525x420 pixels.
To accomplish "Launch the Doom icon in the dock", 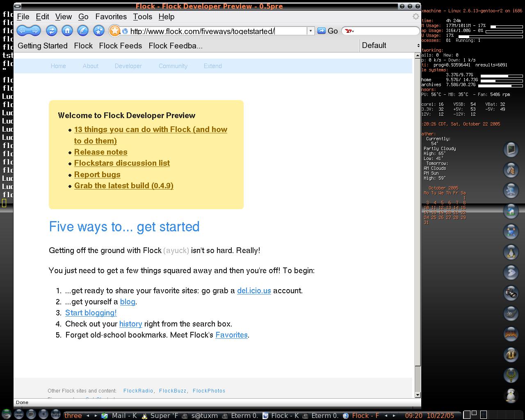I will coord(511,334).
